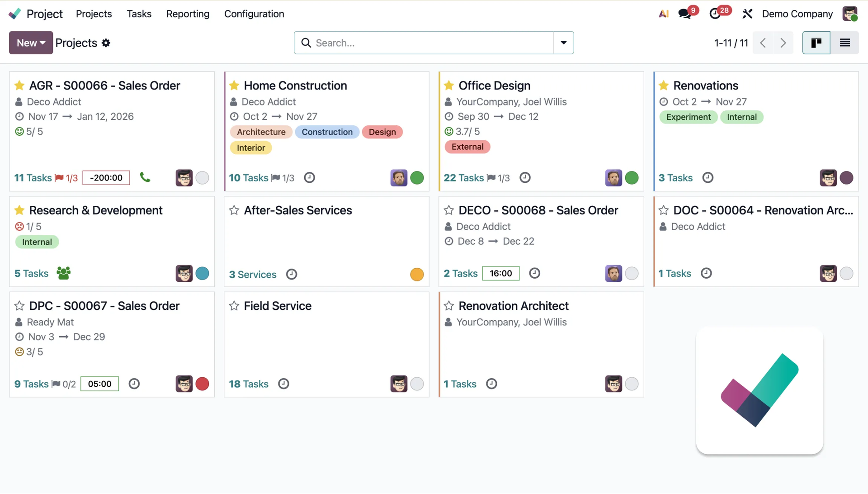Mark Renovation Architect as favorite

pyautogui.click(x=448, y=306)
